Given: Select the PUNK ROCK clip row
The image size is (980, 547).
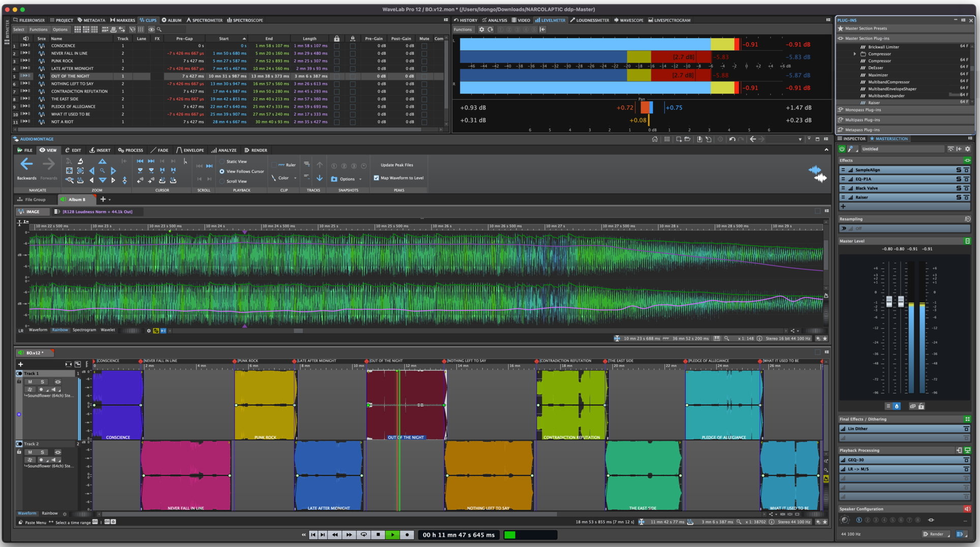Looking at the screenshot, I should coord(62,61).
